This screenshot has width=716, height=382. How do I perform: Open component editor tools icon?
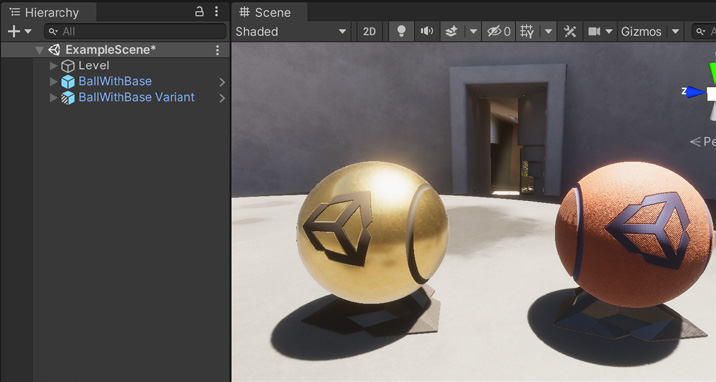(x=569, y=31)
